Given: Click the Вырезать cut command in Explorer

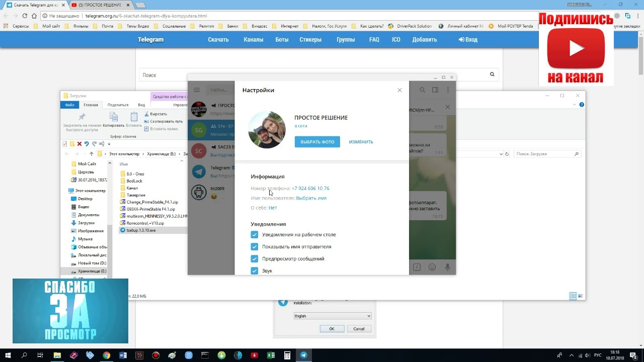Looking at the screenshot, I should [155, 114].
